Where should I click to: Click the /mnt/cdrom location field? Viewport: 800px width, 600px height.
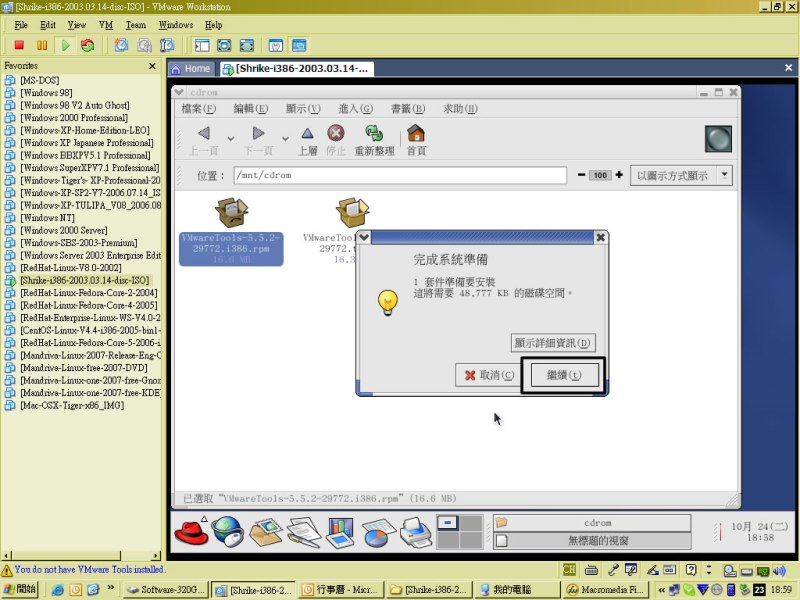(400, 175)
